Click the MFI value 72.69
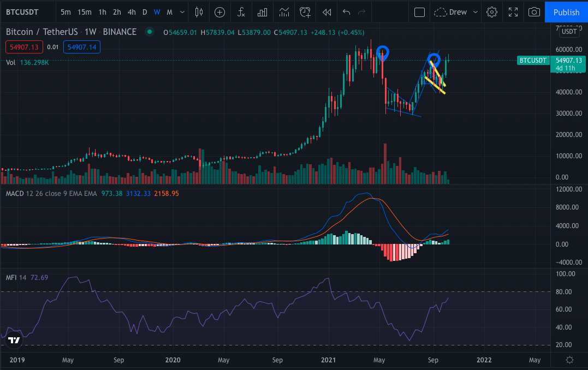 [39, 277]
